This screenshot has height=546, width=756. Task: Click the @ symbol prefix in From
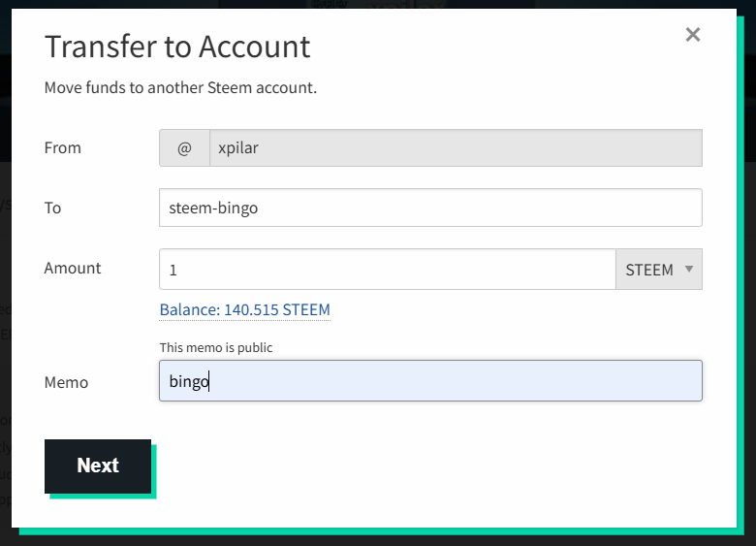(184, 147)
